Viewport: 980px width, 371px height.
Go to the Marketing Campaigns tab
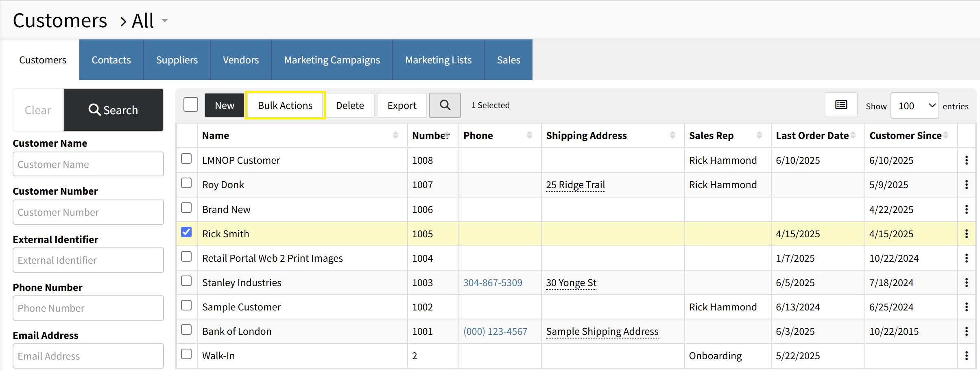(x=332, y=60)
